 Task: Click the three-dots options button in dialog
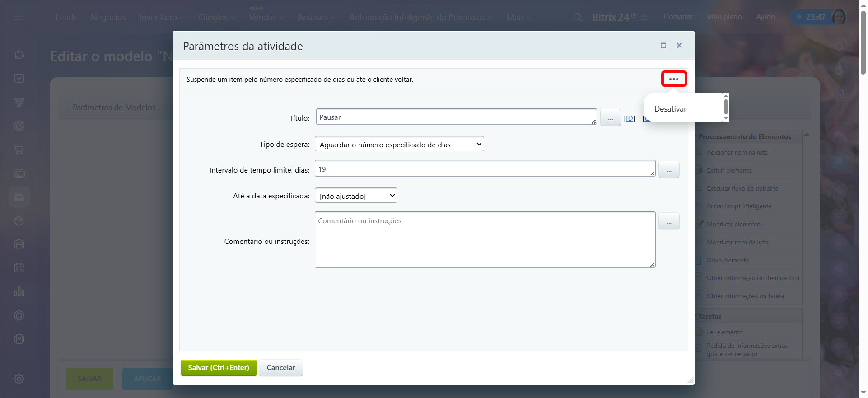tap(673, 79)
